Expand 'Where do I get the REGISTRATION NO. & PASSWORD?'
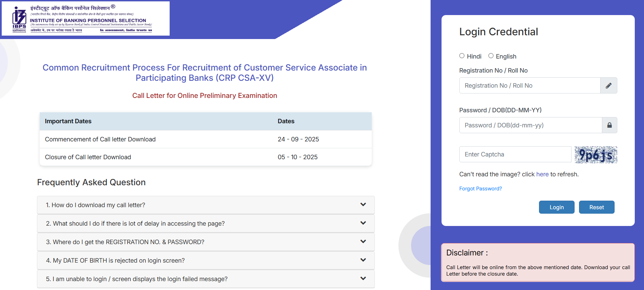The image size is (644, 290). click(x=206, y=242)
